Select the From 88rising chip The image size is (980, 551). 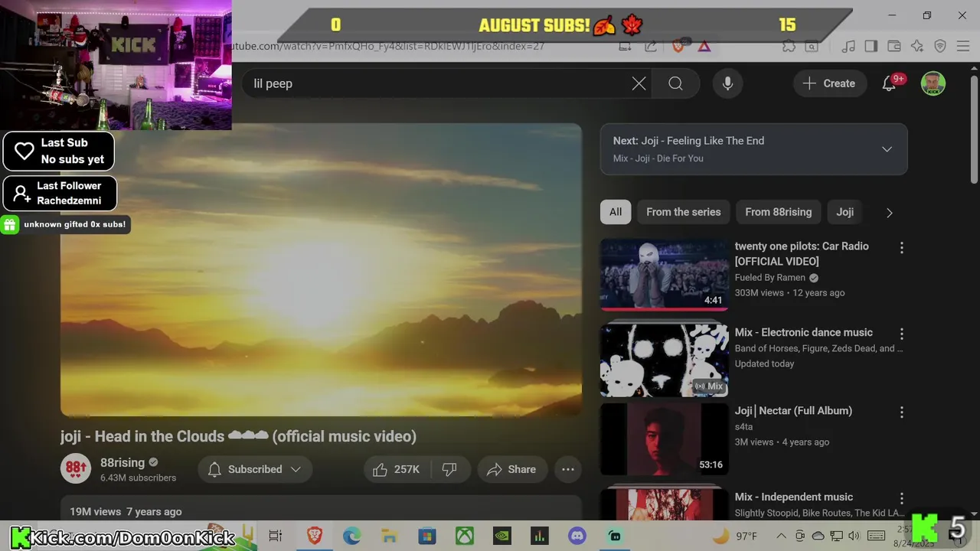tap(778, 212)
